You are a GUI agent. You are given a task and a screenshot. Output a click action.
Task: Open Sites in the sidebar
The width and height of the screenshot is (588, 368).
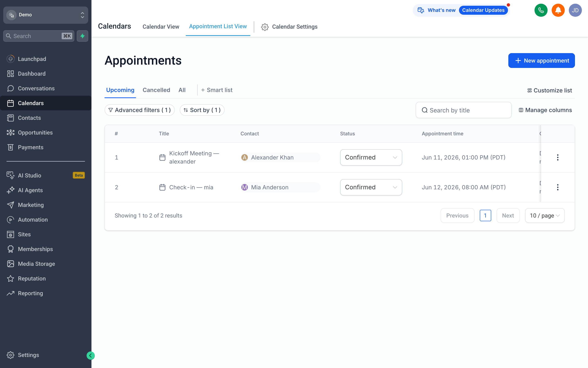[x=46, y=234]
